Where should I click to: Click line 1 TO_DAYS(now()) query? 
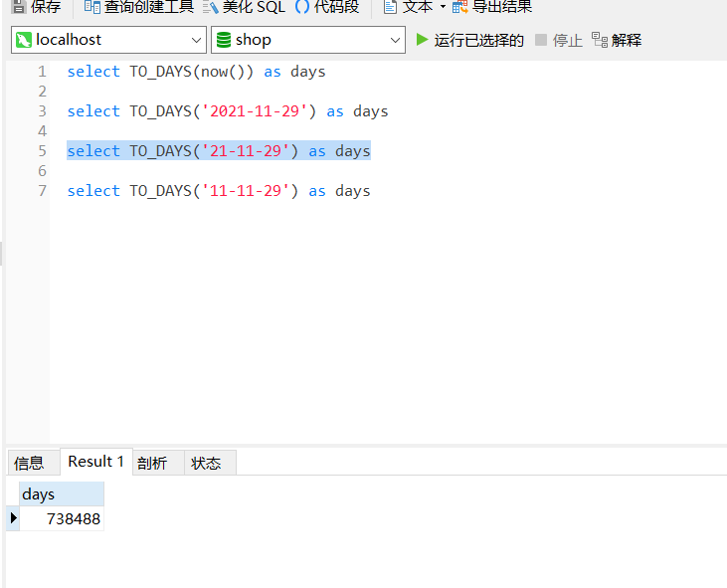tap(196, 72)
